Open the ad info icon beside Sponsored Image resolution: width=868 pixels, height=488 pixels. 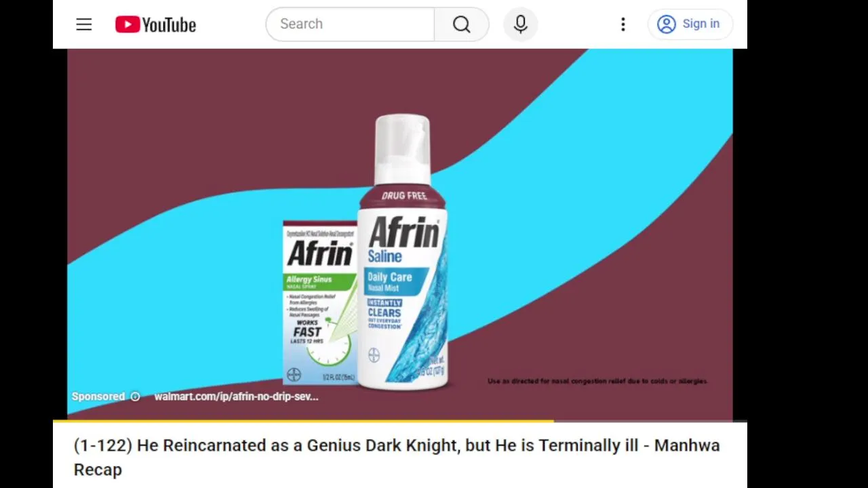135,396
